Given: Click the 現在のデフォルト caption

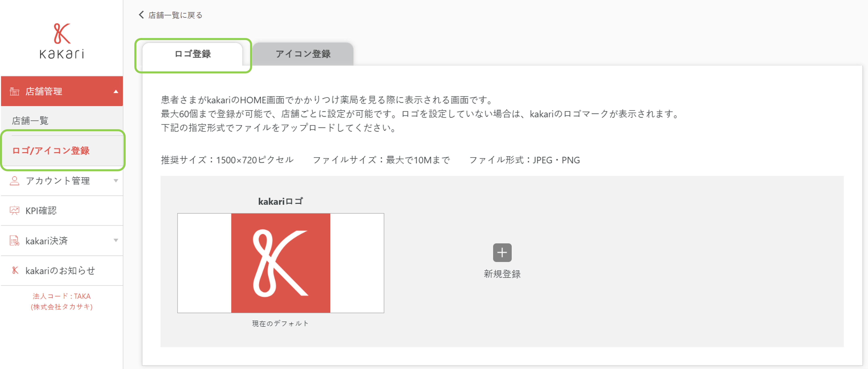Looking at the screenshot, I should tap(280, 324).
